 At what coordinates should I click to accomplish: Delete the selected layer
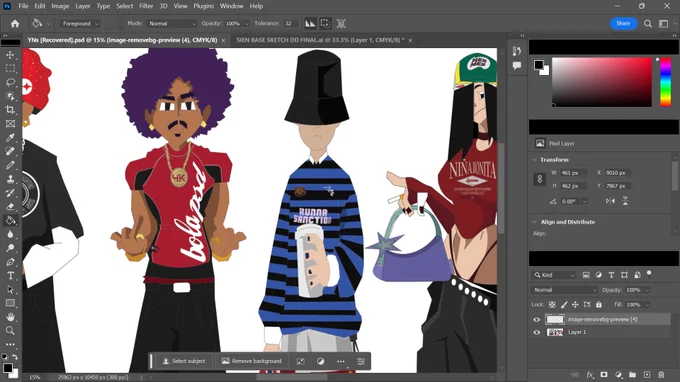pyautogui.click(x=661, y=375)
